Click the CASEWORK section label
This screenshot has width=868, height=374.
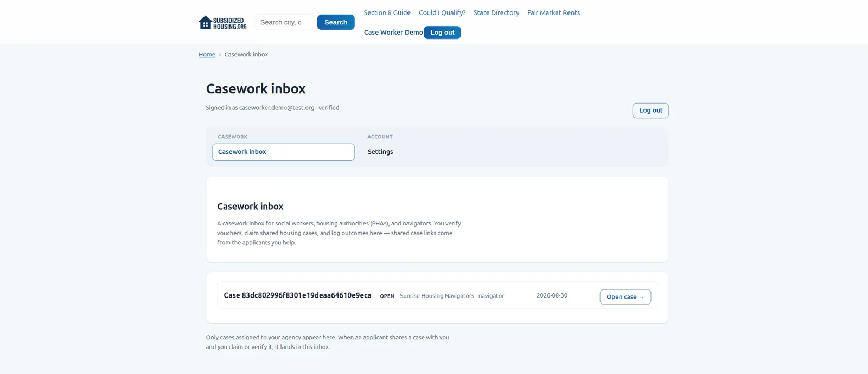[233, 137]
